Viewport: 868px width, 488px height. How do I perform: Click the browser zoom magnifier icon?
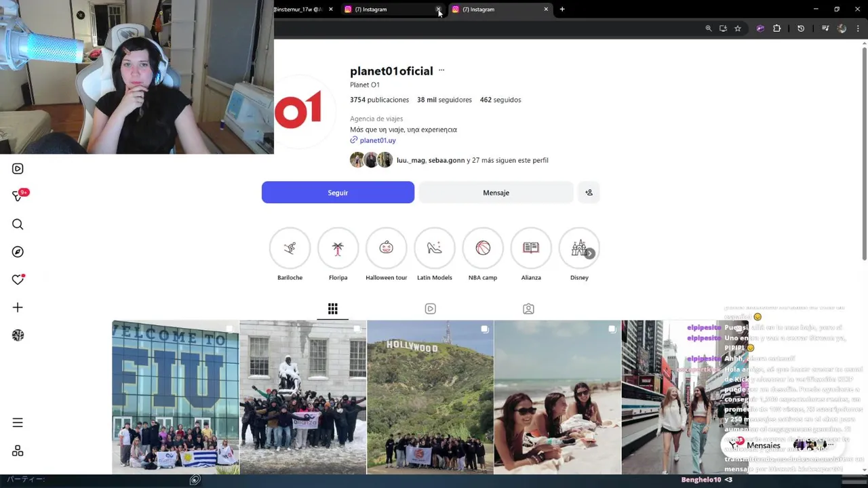click(708, 28)
